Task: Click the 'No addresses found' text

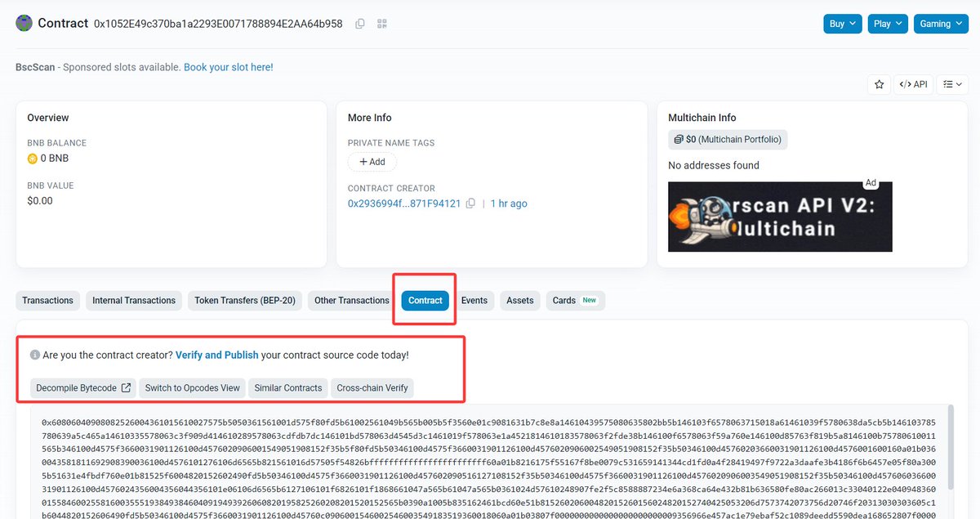Action: click(x=714, y=165)
